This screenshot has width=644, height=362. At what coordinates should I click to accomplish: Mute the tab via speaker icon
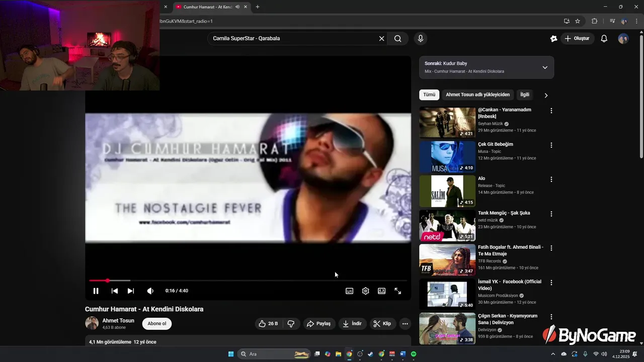[237, 7]
